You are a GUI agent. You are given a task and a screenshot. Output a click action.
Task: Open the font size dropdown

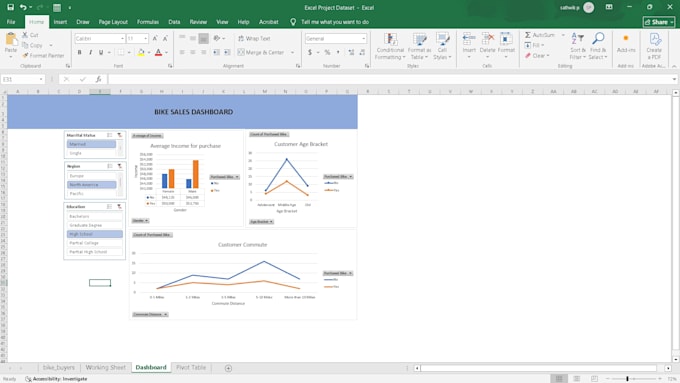tap(145, 39)
